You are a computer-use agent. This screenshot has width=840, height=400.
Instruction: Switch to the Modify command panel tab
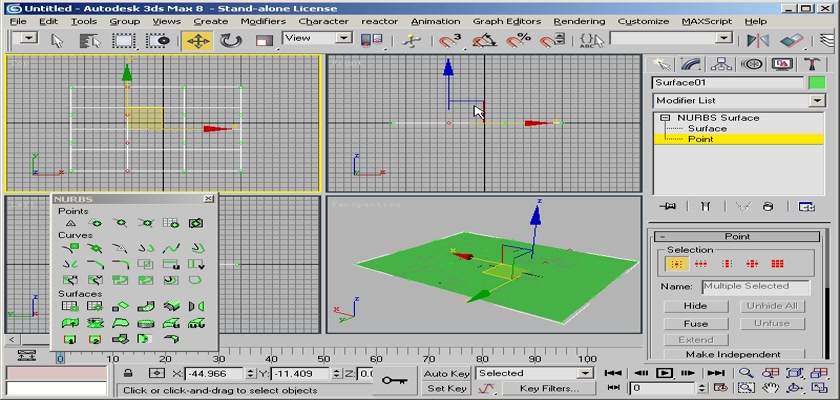coord(692,64)
